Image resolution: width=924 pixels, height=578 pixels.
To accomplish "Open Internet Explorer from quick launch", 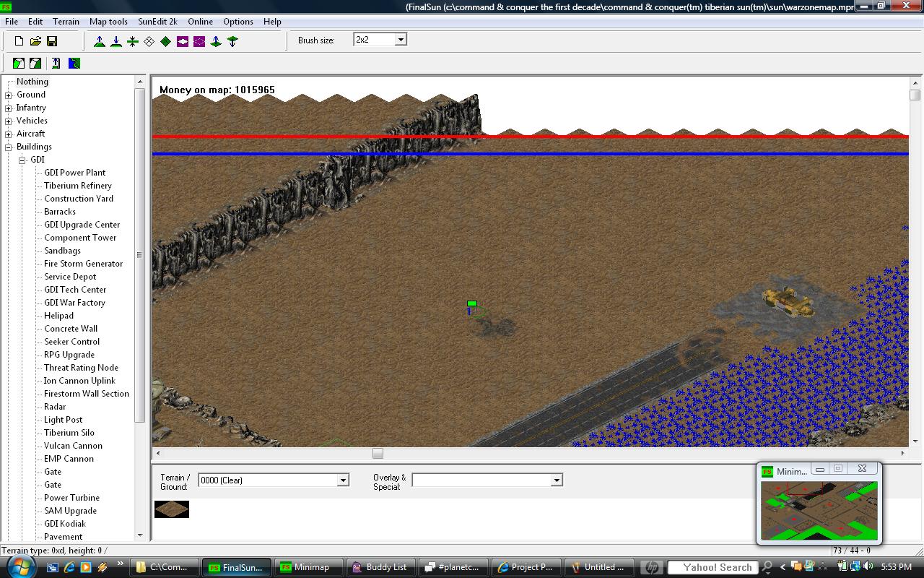I will pyautogui.click(x=69, y=567).
